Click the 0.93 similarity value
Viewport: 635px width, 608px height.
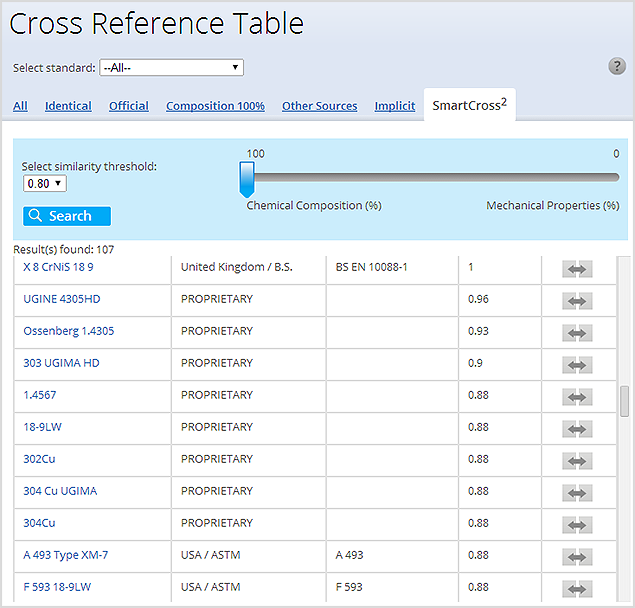(478, 331)
